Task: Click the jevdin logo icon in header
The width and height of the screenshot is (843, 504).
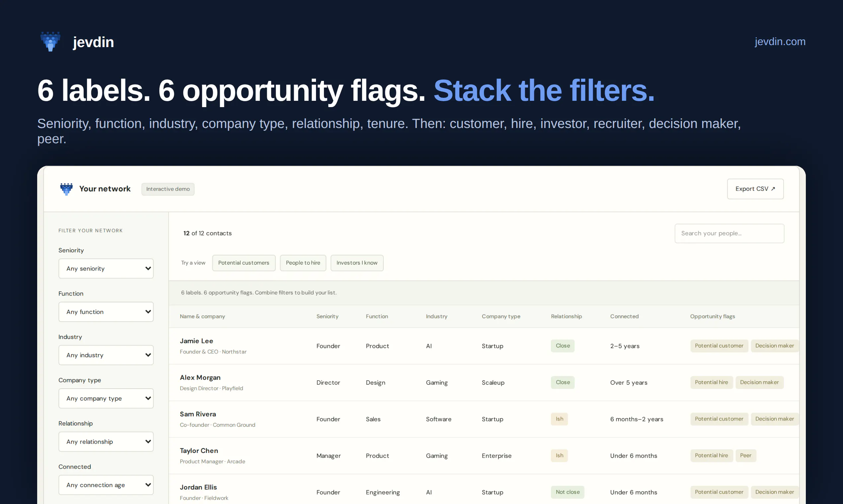Action: coord(51,41)
